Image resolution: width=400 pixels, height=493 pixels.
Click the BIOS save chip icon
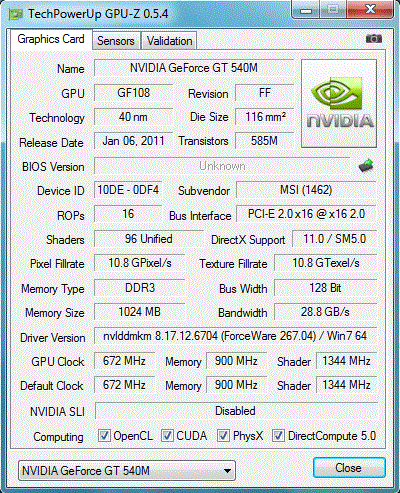366,165
